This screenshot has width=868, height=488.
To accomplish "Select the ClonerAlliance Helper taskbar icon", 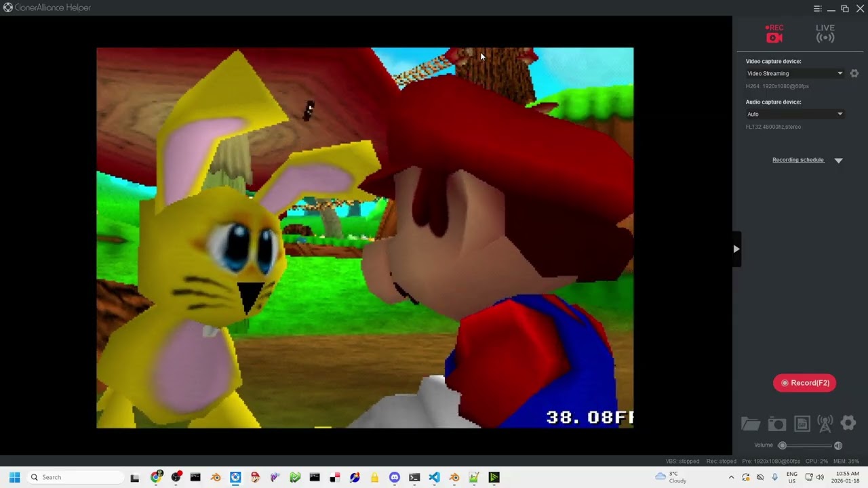I will [x=235, y=477].
